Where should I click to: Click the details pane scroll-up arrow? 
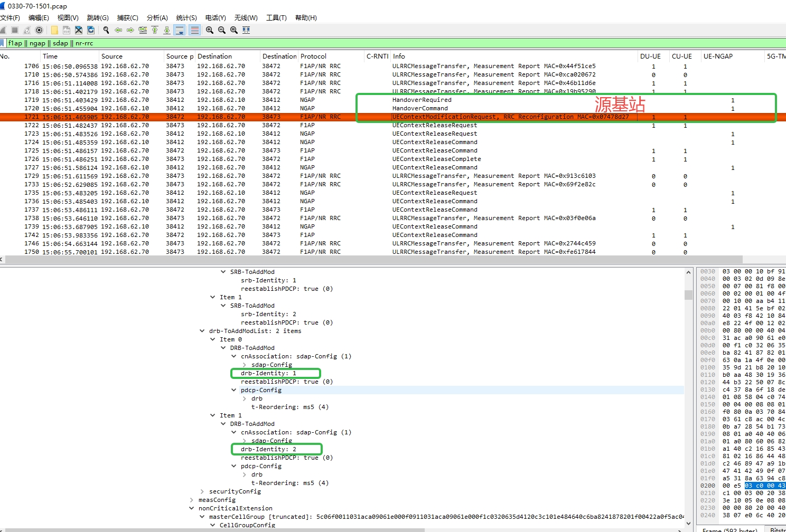tap(688, 272)
